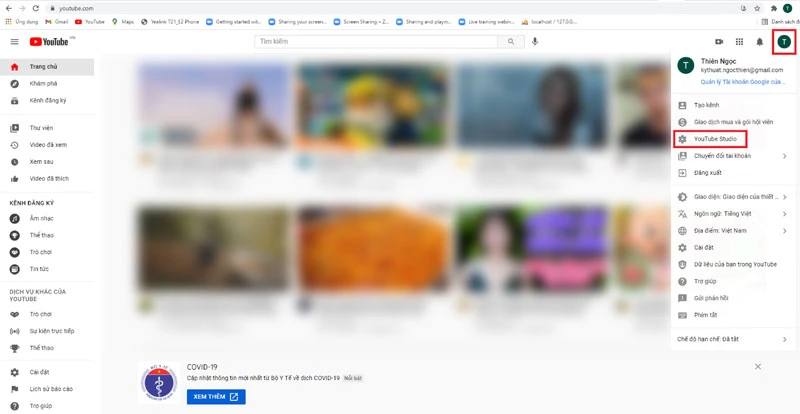This screenshot has width=800, height=414.
Task: Reload the page in browser
Action: pyautogui.click(x=35, y=9)
